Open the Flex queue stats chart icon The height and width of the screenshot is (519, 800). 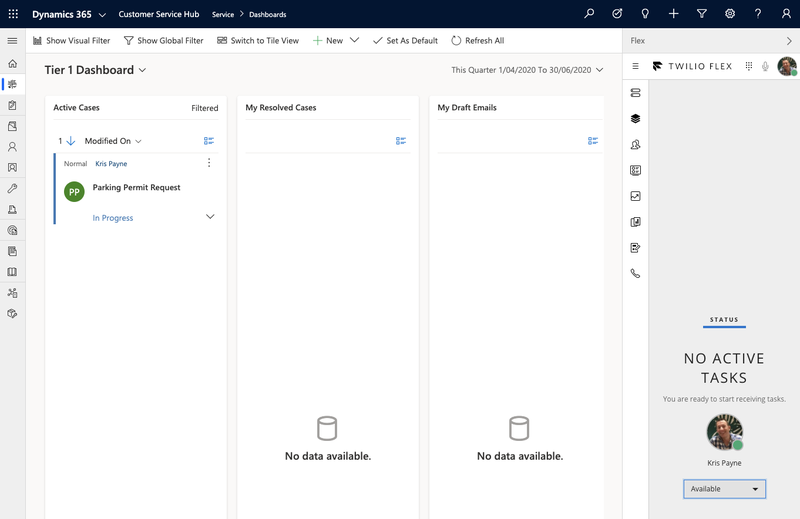click(635, 196)
